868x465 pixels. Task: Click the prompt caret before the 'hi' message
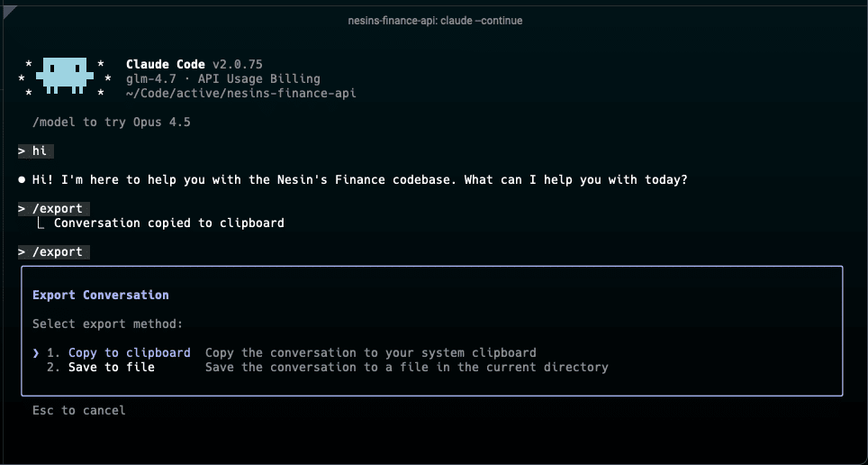(x=22, y=151)
